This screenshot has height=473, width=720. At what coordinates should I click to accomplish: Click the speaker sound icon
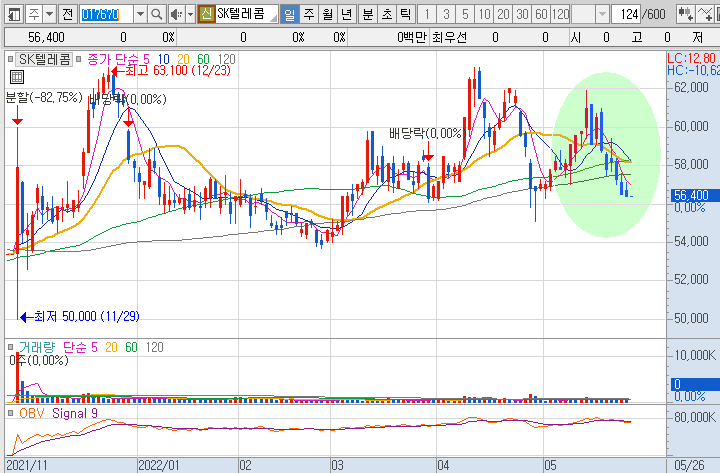176,15
